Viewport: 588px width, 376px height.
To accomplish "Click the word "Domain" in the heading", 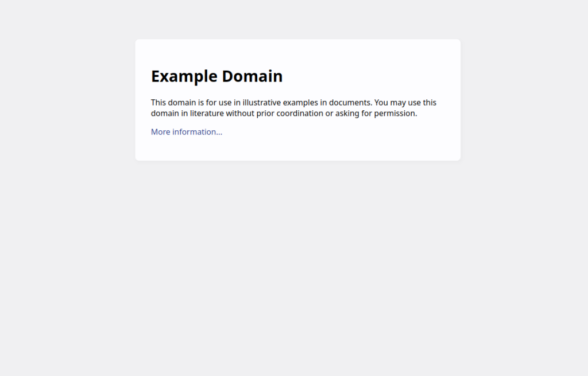I will pos(253,76).
